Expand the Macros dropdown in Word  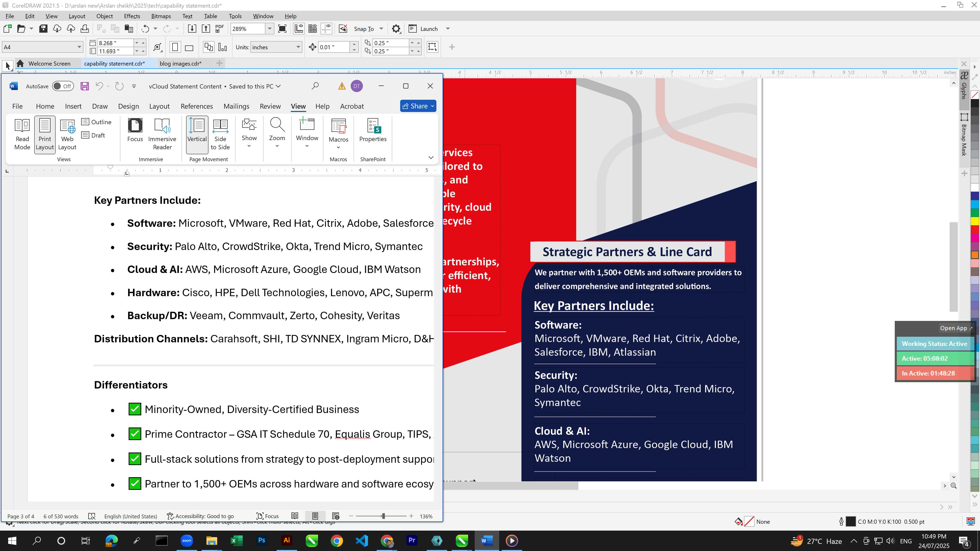[338, 147]
